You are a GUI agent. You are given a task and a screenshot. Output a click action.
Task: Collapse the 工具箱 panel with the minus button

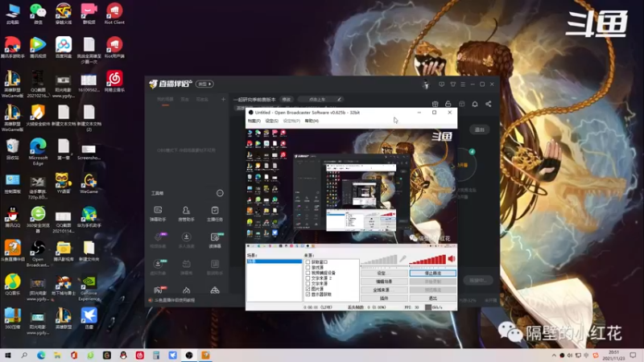[x=220, y=193]
